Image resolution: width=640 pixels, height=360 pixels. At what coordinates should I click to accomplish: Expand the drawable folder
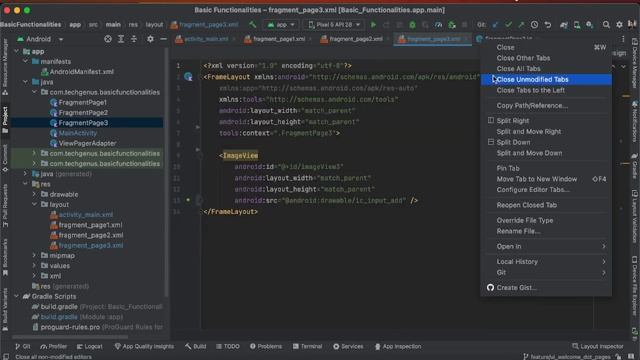point(34,194)
